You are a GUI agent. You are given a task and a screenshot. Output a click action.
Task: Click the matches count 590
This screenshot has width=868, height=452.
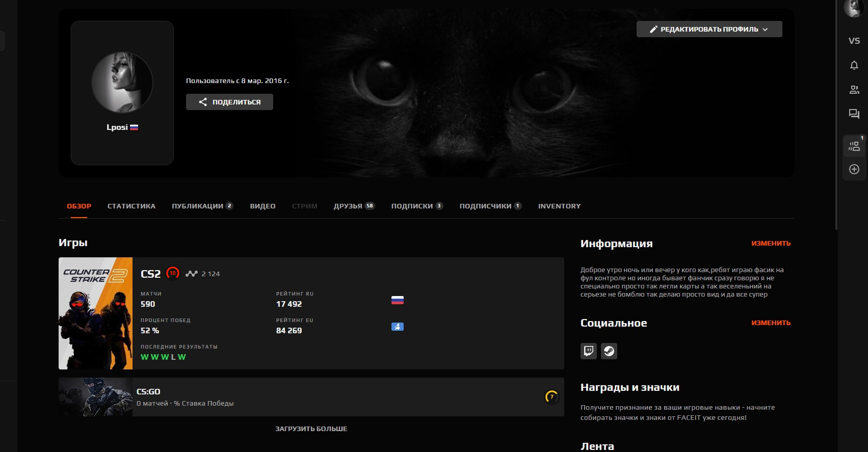148,304
